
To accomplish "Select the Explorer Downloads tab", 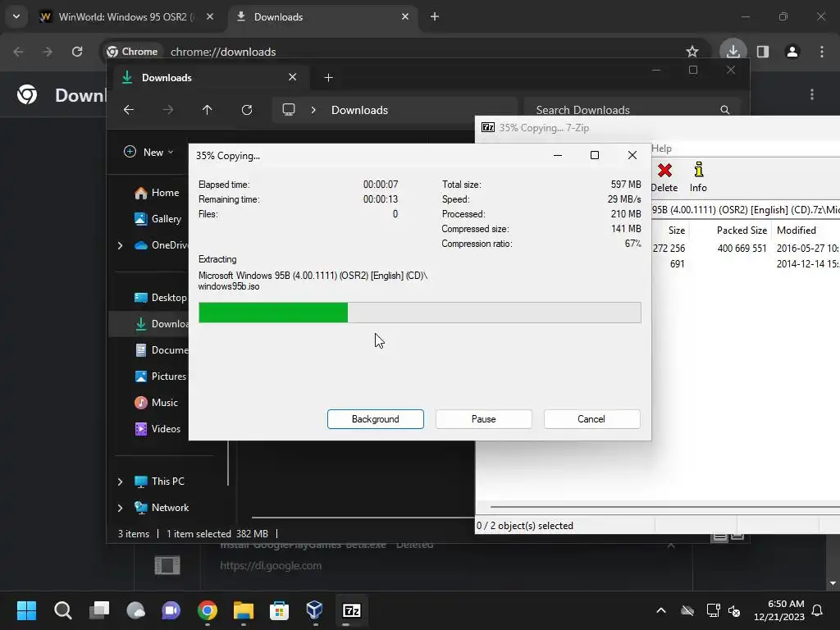I will pos(209,78).
